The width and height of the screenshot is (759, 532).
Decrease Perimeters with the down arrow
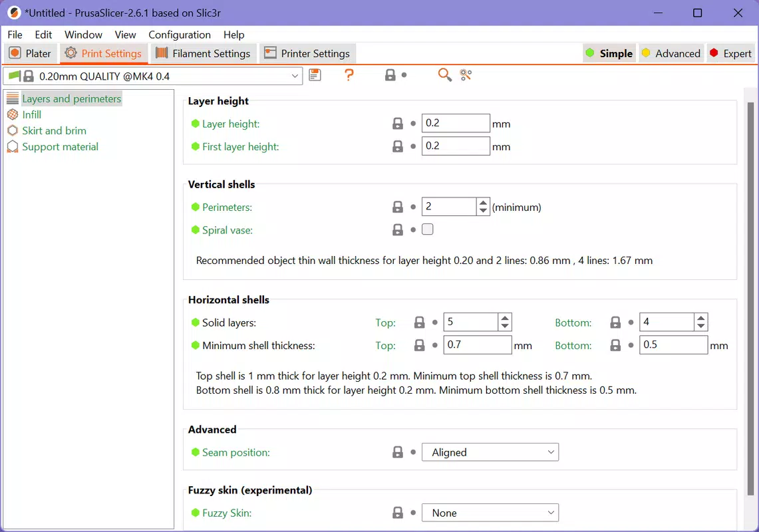coord(483,211)
